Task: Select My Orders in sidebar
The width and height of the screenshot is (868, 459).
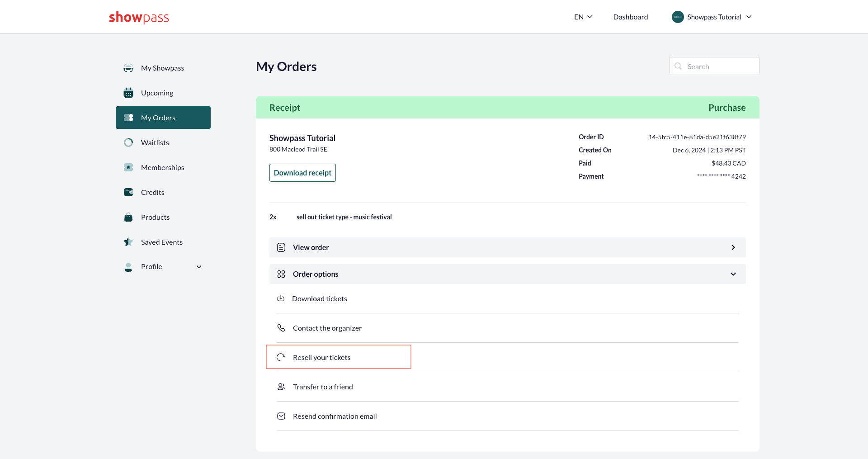Action: click(x=163, y=118)
